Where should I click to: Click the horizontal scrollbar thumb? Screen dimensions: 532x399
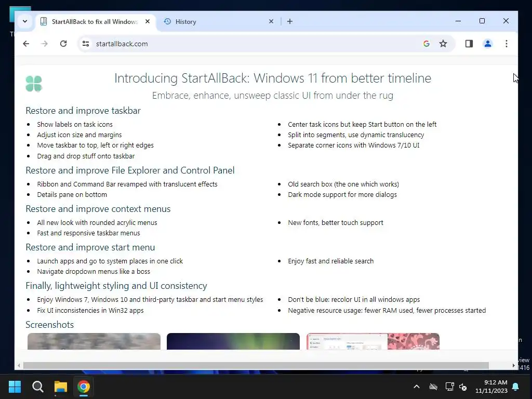[256, 365]
